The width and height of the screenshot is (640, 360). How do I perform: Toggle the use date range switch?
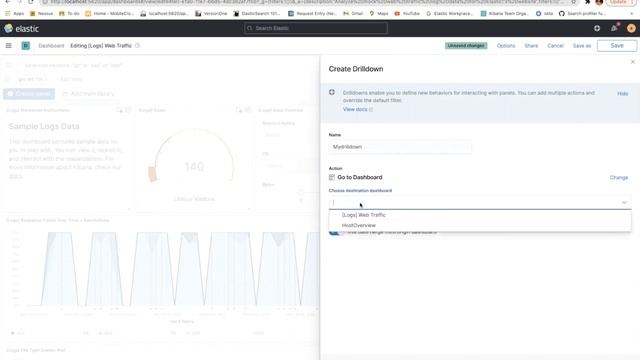[x=336, y=232]
